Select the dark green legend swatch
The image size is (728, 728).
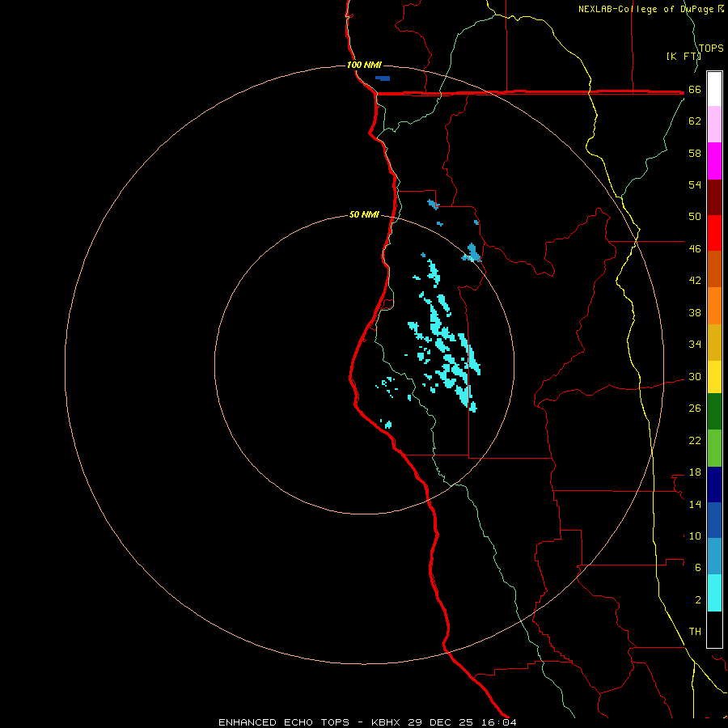714,412
